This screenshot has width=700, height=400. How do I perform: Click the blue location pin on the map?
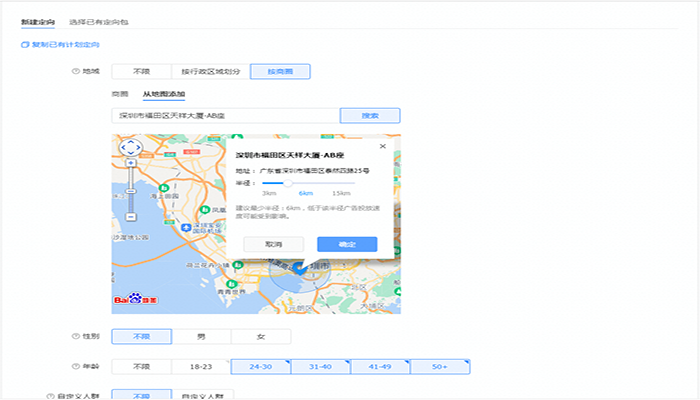tap(299, 270)
